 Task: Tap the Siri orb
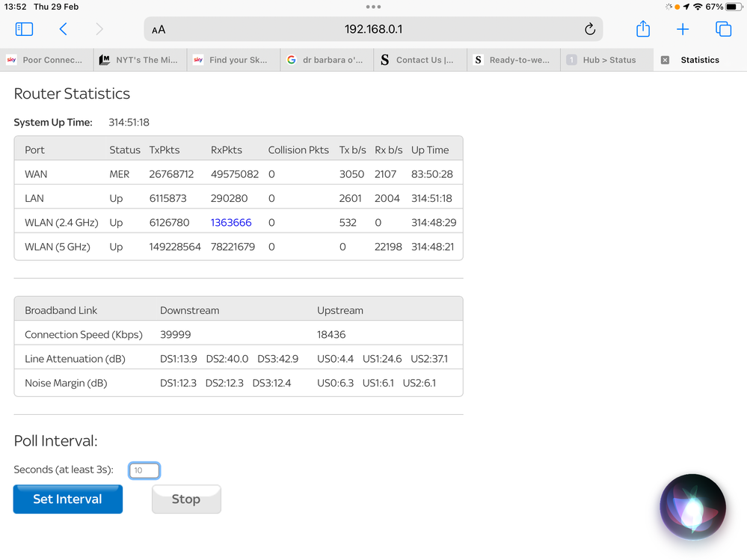pyautogui.click(x=692, y=507)
